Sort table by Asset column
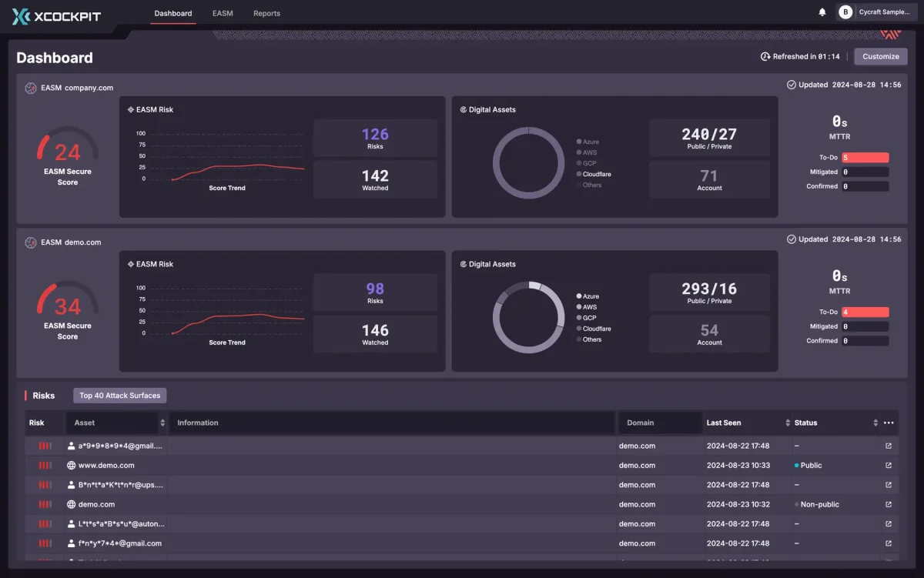 point(162,423)
